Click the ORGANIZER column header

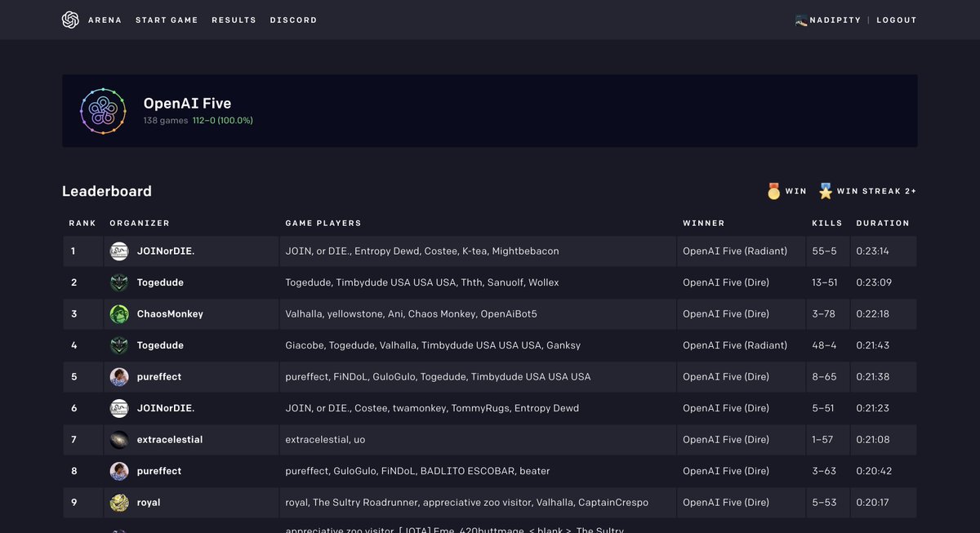[x=140, y=223]
